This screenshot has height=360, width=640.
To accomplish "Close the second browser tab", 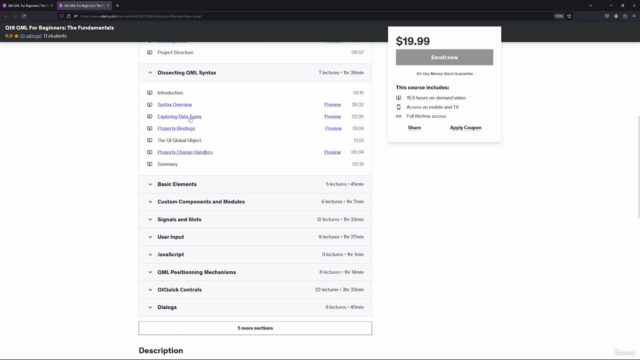I will pyautogui.click(x=108, y=6).
